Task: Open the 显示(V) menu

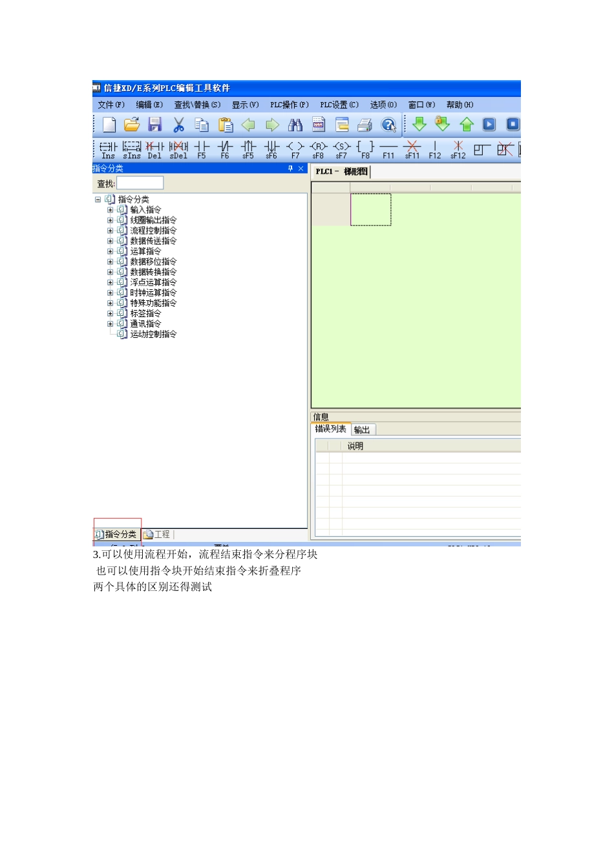Action: (246, 105)
